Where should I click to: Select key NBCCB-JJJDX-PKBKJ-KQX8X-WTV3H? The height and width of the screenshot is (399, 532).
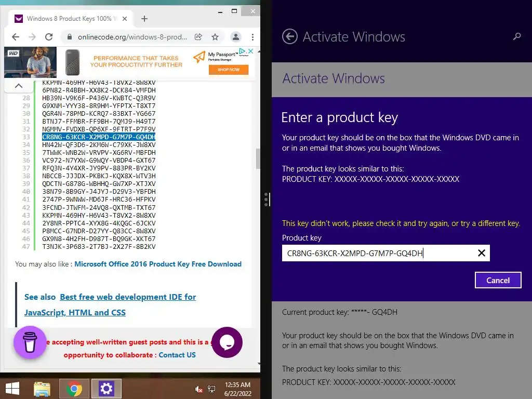tap(99, 176)
